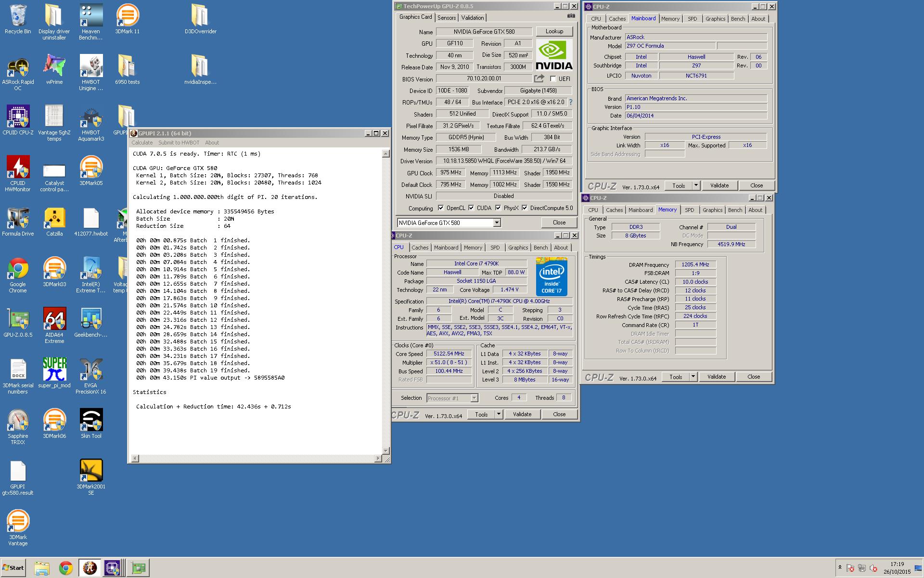Click bus interface question mark in GPU-Z
The image size is (924, 578).
[571, 102]
